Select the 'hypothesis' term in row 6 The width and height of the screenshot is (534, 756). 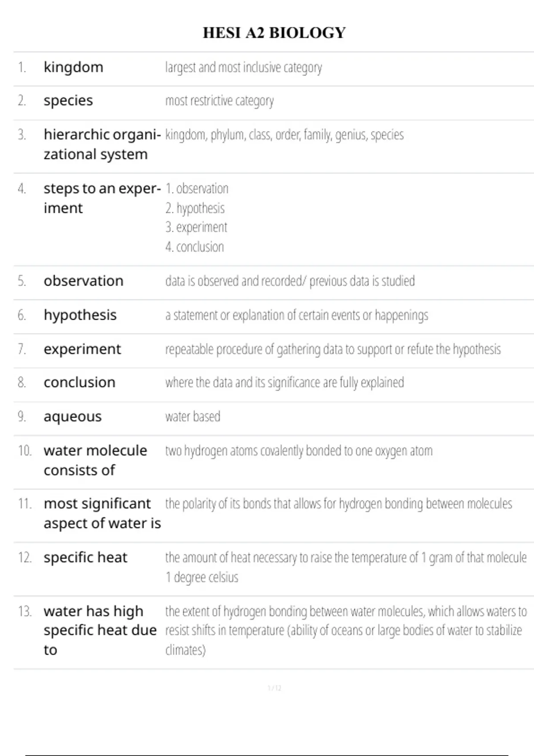[x=80, y=315]
